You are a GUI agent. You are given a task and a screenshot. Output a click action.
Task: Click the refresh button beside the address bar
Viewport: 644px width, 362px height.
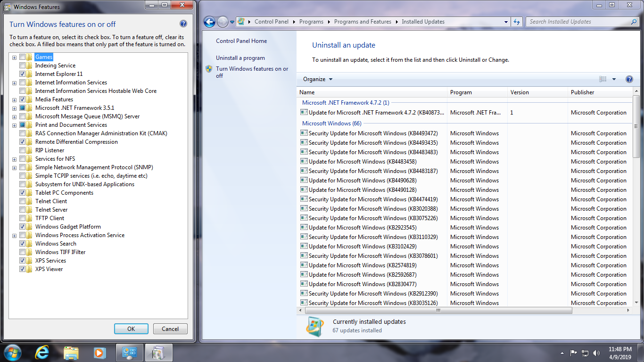[x=517, y=22]
